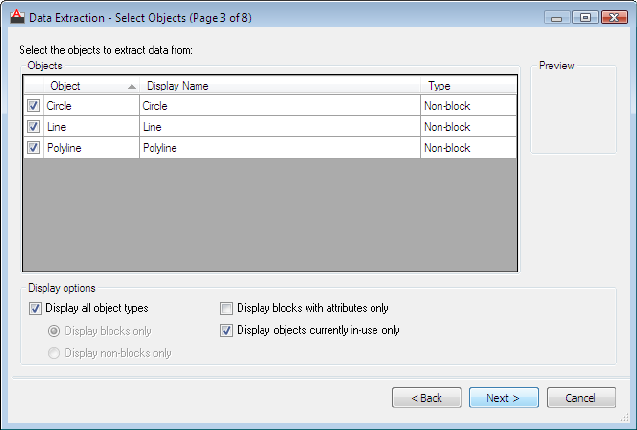Select the Polyline display name cell
Viewport: 637px width, 430px height.
pos(280,148)
